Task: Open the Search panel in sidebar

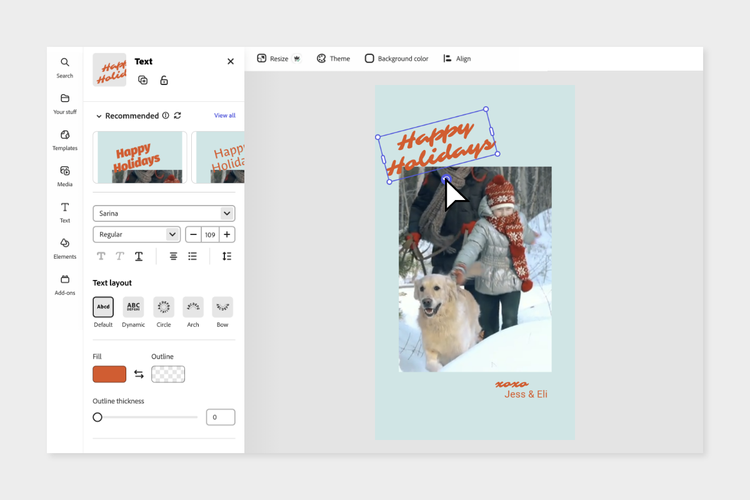Action: pos(65,67)
